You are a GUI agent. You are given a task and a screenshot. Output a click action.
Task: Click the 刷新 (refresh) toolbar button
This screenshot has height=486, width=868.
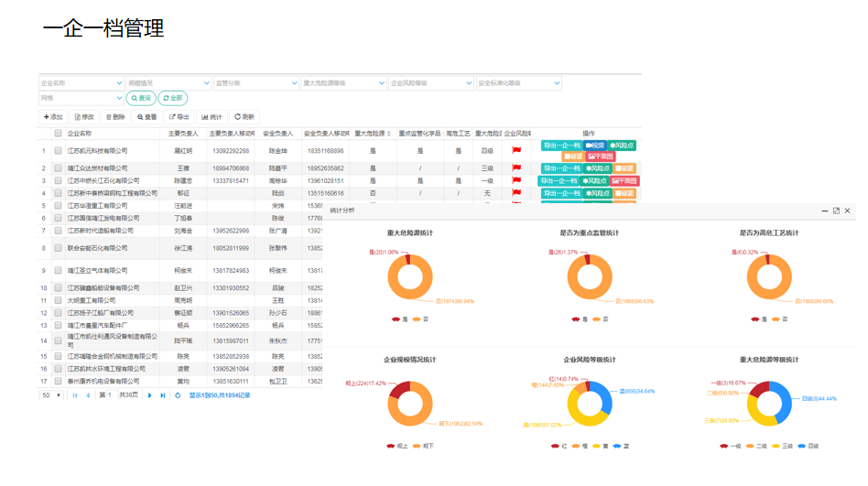(x=244, y=117)
